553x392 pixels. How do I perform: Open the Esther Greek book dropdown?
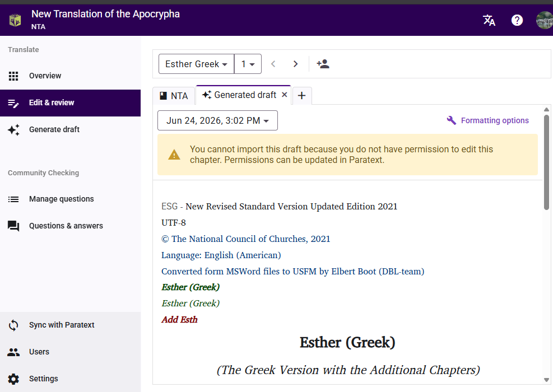tap(197, 64)
